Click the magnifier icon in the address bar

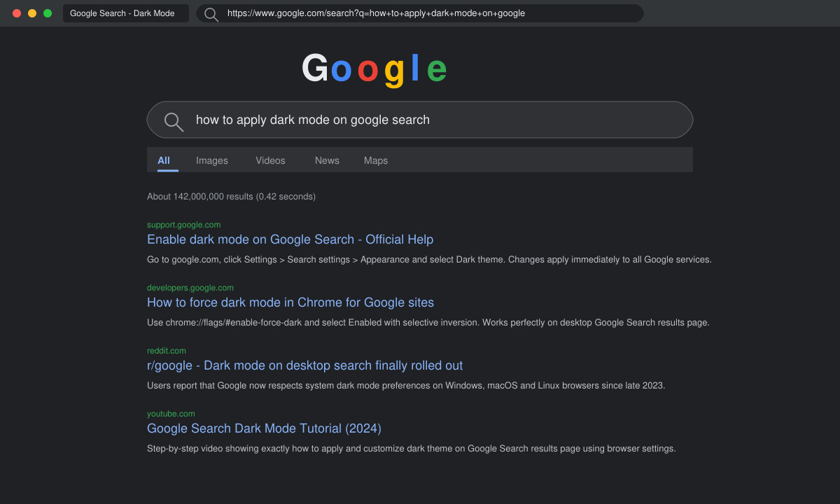point(211,15)
